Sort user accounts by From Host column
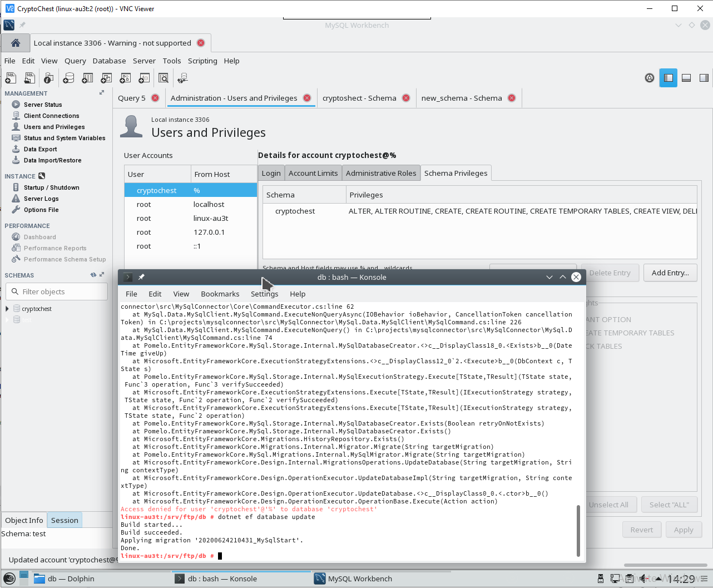 pos(224,174)
